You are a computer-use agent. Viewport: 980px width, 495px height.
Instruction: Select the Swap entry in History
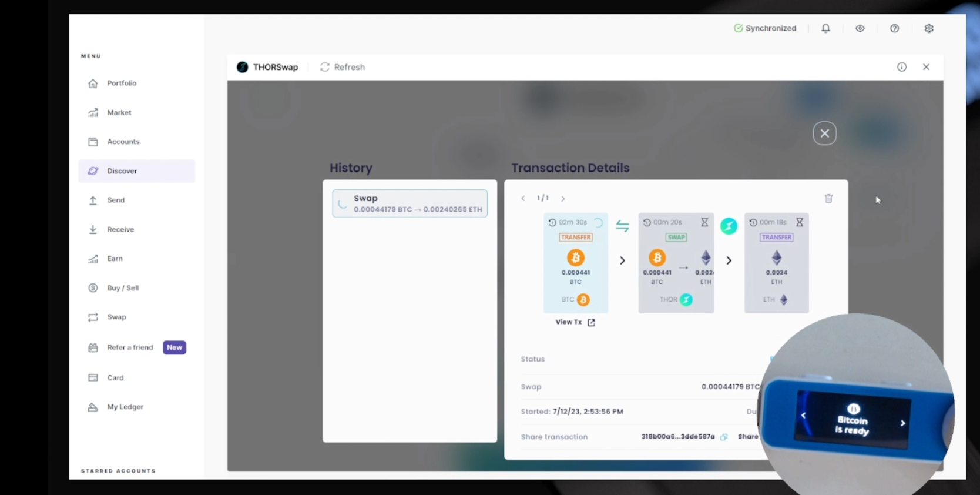coord(410,203)
